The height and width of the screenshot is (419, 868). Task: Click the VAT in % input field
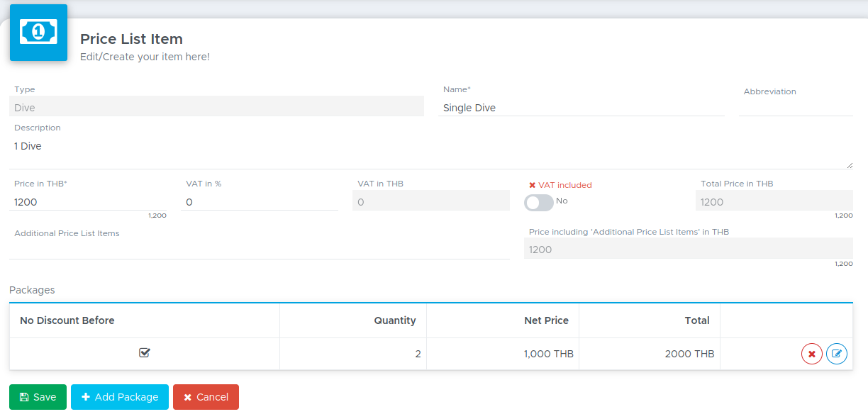tap(260, 202)
